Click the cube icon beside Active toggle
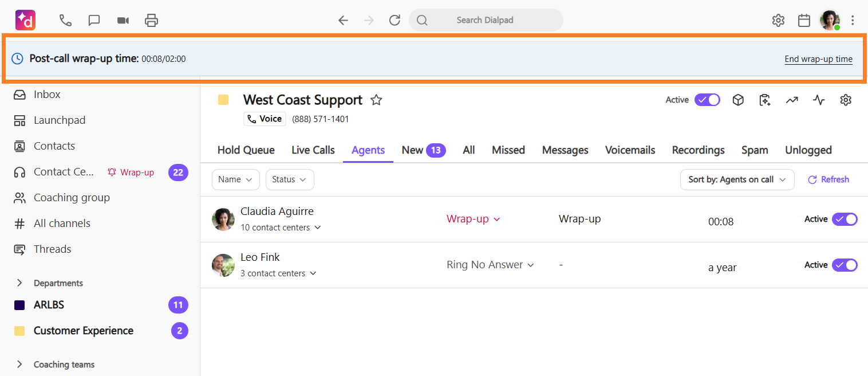 coord(739,100)
